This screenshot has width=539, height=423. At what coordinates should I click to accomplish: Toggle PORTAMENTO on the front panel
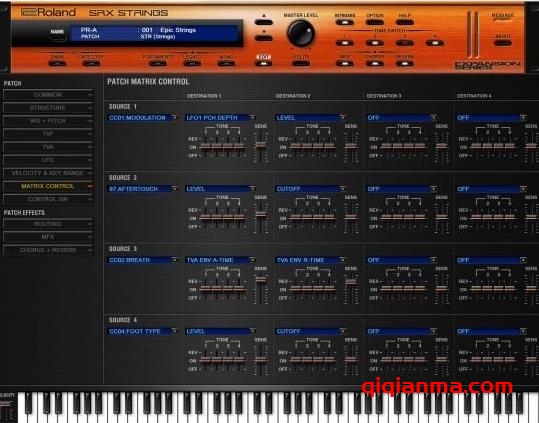click(x=158, y=63)
